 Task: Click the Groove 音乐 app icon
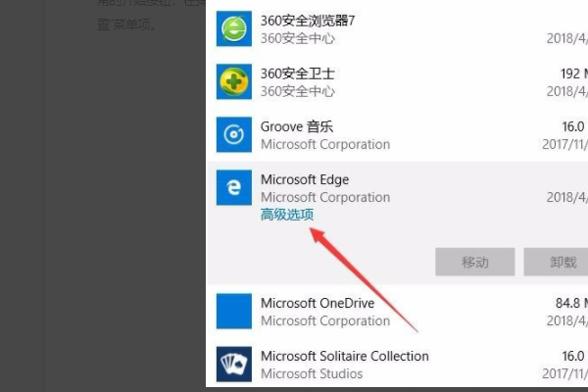234,134
